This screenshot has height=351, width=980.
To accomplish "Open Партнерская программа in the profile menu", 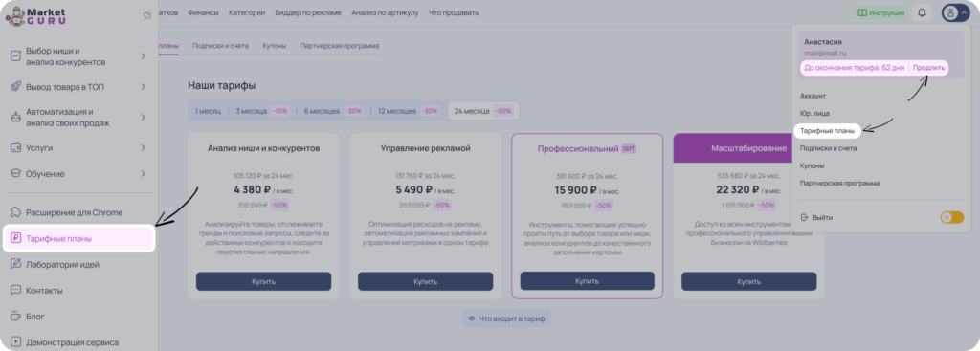I will click(840, 183).
